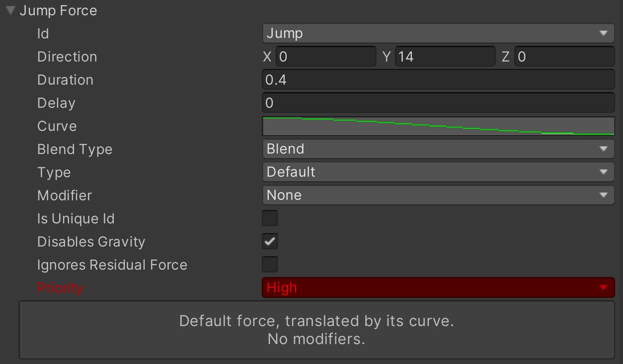Click the Direction Y field showing 14
623x364 pixels.
tap(445, 56)
